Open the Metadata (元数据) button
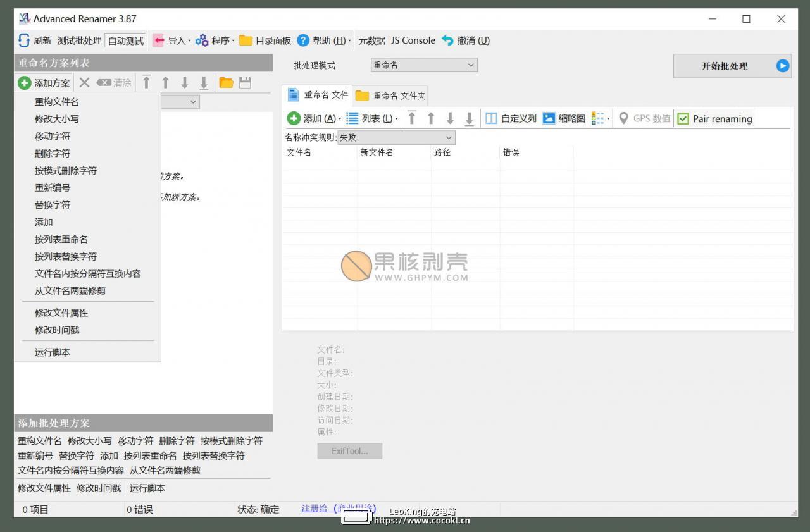This screenshot has width=810, height=532. [x=371, y=40]
